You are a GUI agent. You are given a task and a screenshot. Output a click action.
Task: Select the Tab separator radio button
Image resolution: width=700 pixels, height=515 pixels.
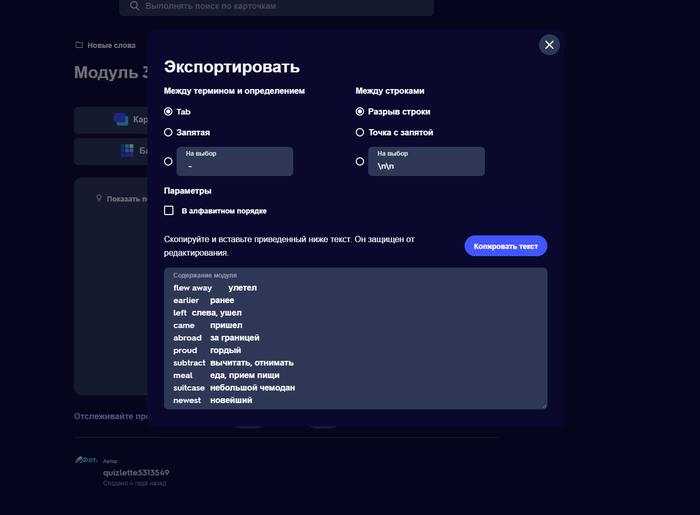tap(168, 112)
